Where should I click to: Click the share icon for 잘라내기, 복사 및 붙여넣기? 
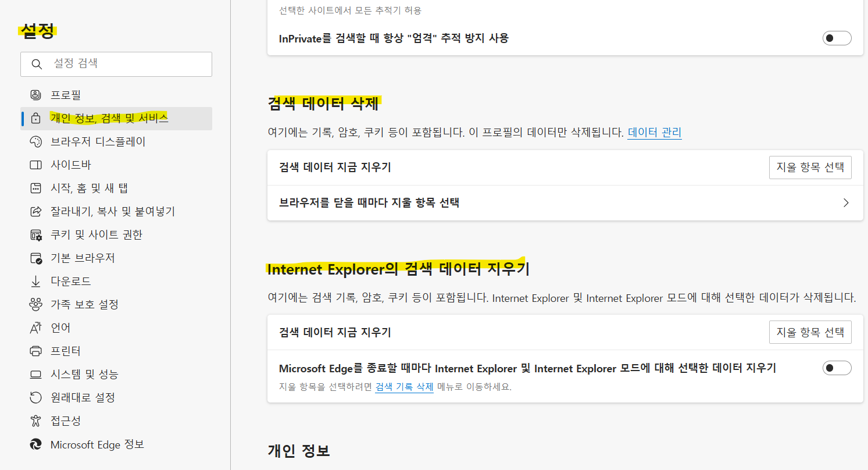35,211
